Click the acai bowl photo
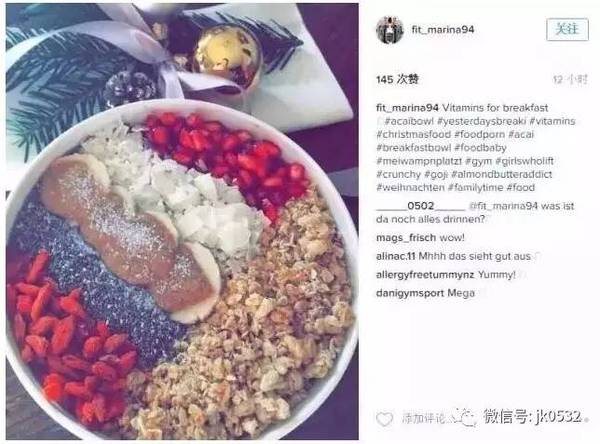This screenshot has height=444, width=600. click(x=182, y=221)
